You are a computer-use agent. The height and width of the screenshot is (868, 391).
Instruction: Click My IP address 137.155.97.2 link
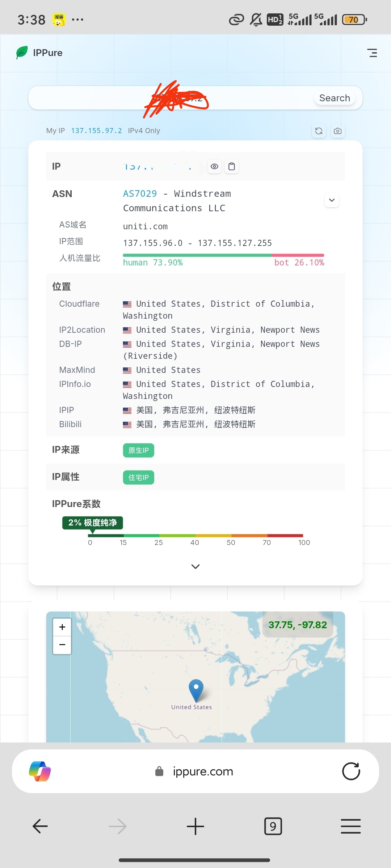tap(96, 131)
